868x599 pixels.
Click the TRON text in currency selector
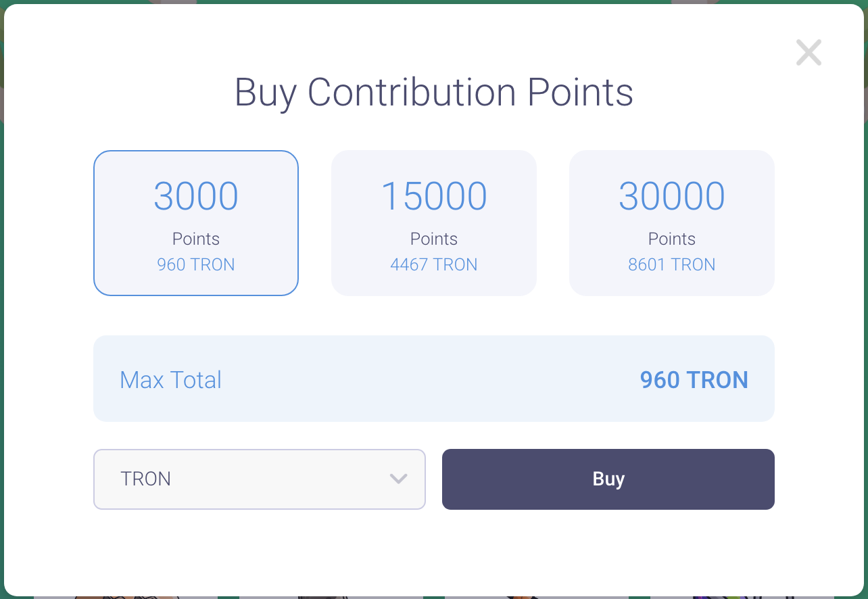pos(145,479)
